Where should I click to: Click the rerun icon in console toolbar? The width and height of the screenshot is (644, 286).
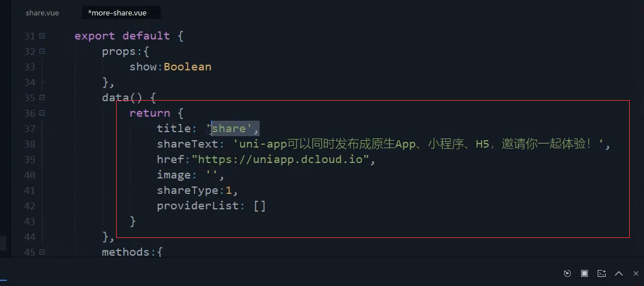(x=567, y=273)
